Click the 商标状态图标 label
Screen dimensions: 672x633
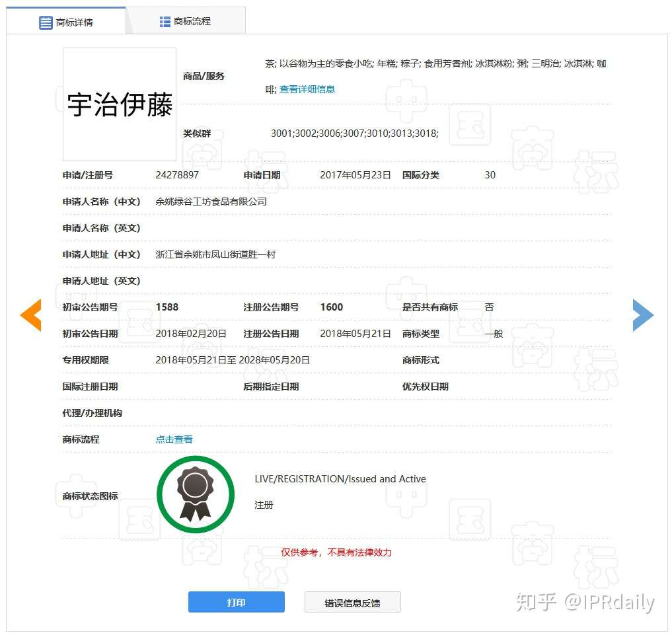tap(90, 496)
